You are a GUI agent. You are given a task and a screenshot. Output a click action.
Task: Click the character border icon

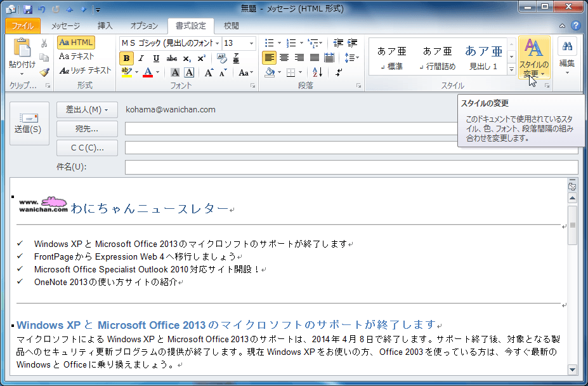[190, 72]
